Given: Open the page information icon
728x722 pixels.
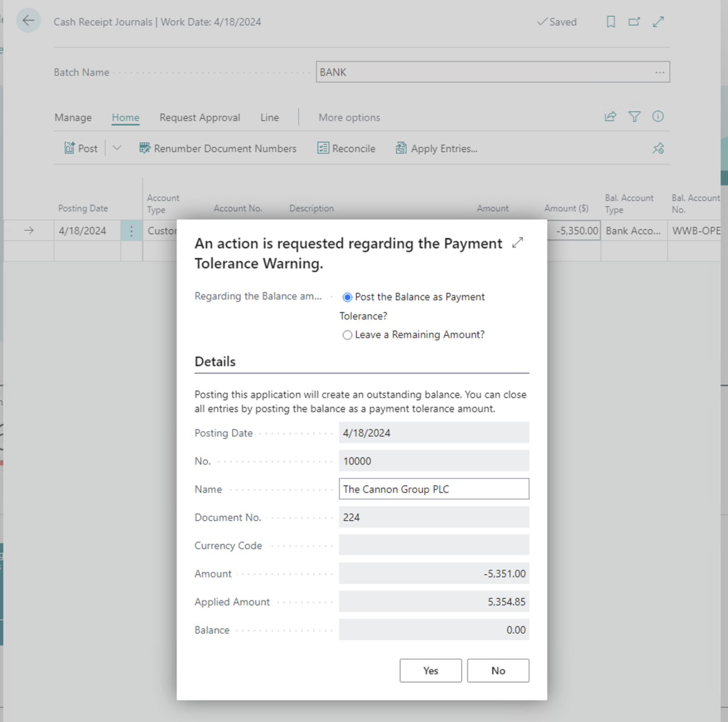Looking at the screenshot, I should tap(658, 117).
